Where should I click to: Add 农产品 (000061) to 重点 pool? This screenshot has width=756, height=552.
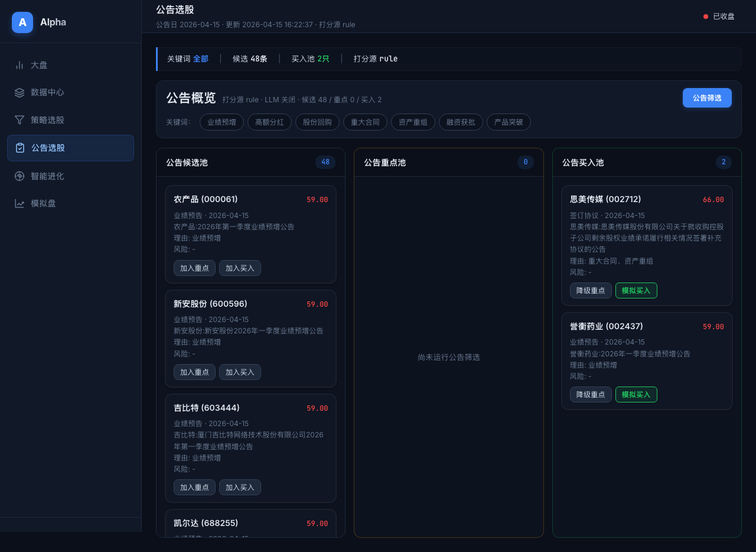194,268
